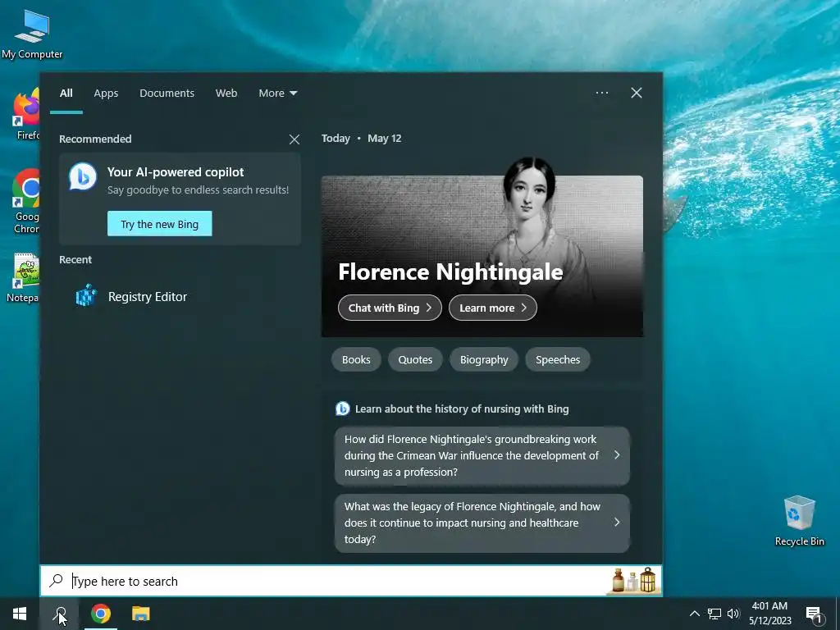
Task: Select the Recycle Bin desktop icon
Action: (799, 521)
